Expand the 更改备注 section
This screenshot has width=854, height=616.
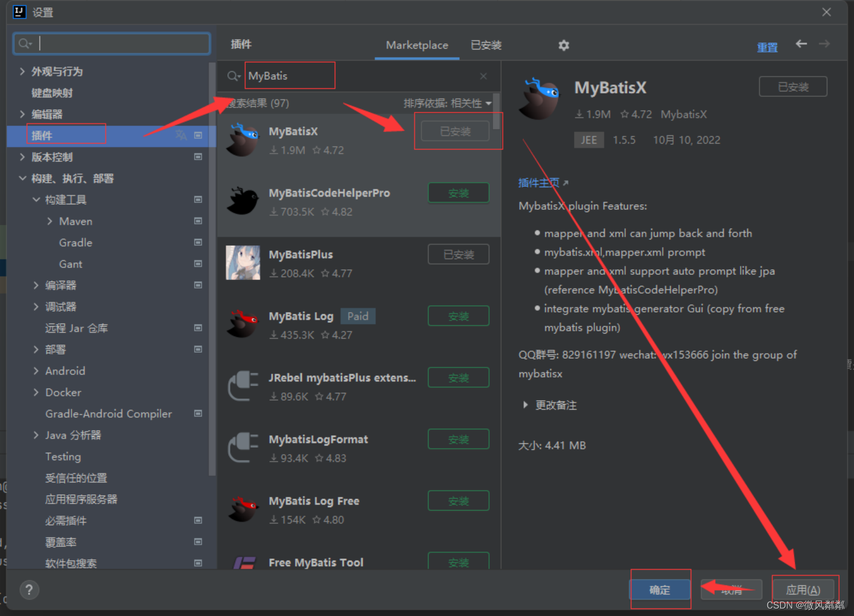525,405
